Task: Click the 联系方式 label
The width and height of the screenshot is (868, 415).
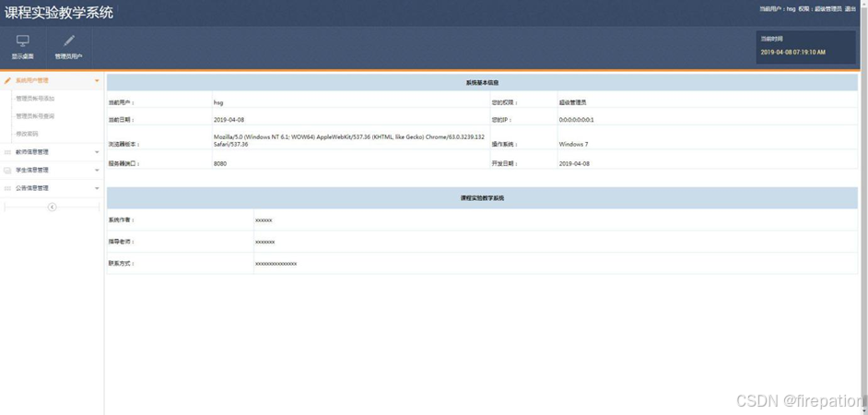Action: [122, 264]
